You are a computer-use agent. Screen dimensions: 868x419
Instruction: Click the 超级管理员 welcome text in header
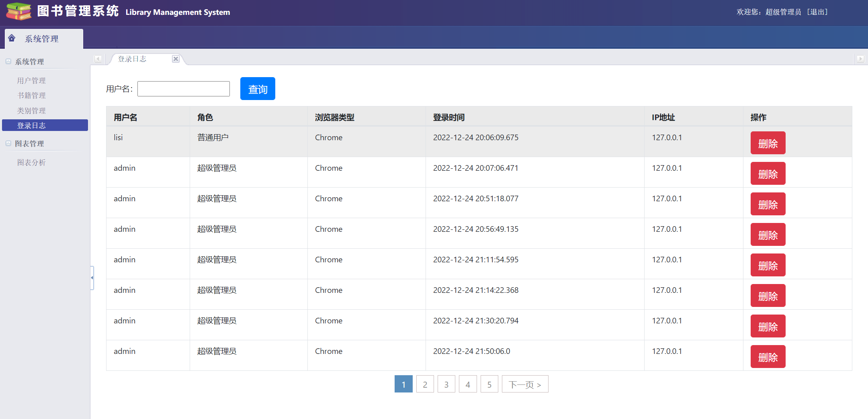click(783, 12)
